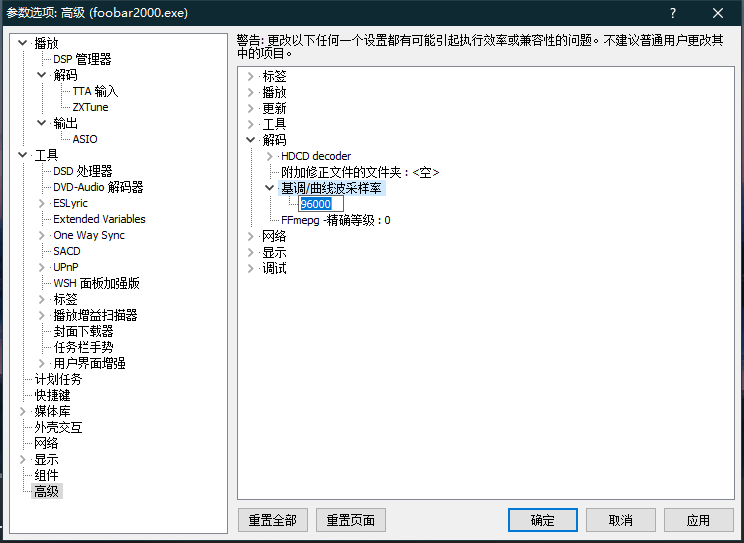The image size is (744, 543).
Task: Select the TTA 输入 page
Action: point(95,91)
